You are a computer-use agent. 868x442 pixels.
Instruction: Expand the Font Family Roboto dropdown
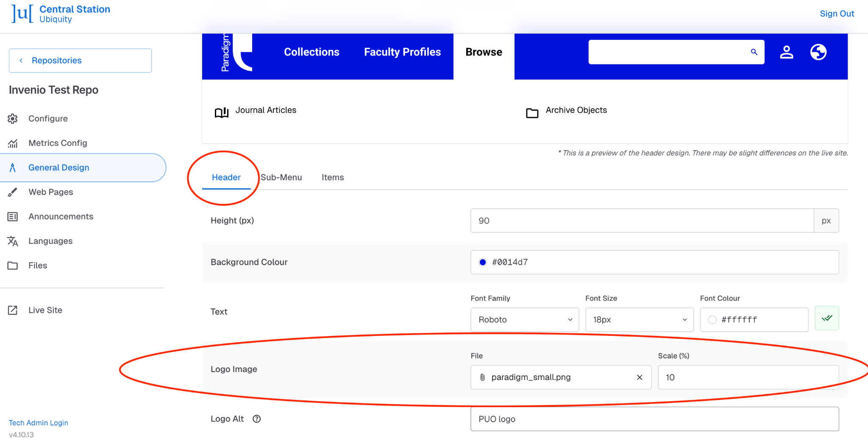coord(525,320)
